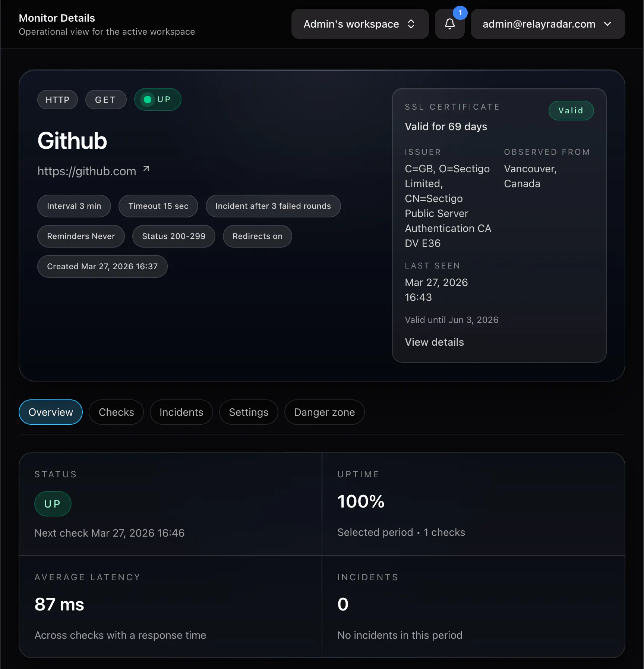Click the UP badge in Status card
Image resolution: width=644 pixels, height=669 pixels.
coord(53,504)
